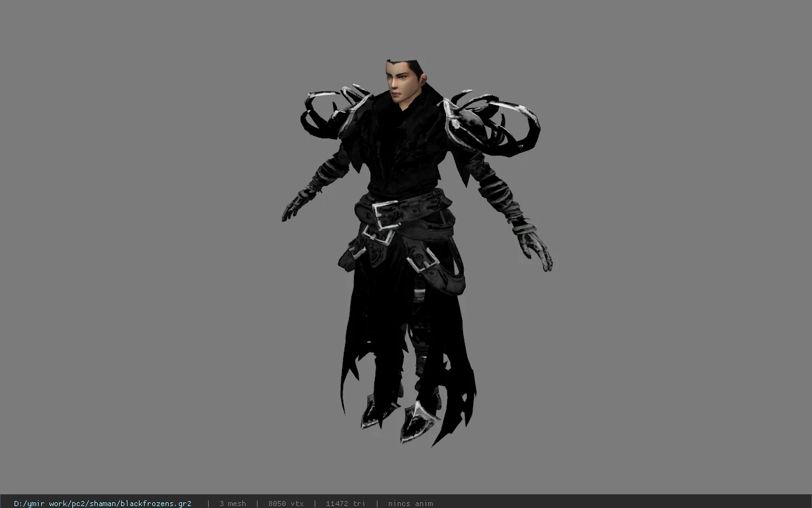812x508 pixels.
Task: Click the '3 mesh' status entry
Action: pos(233,504)
